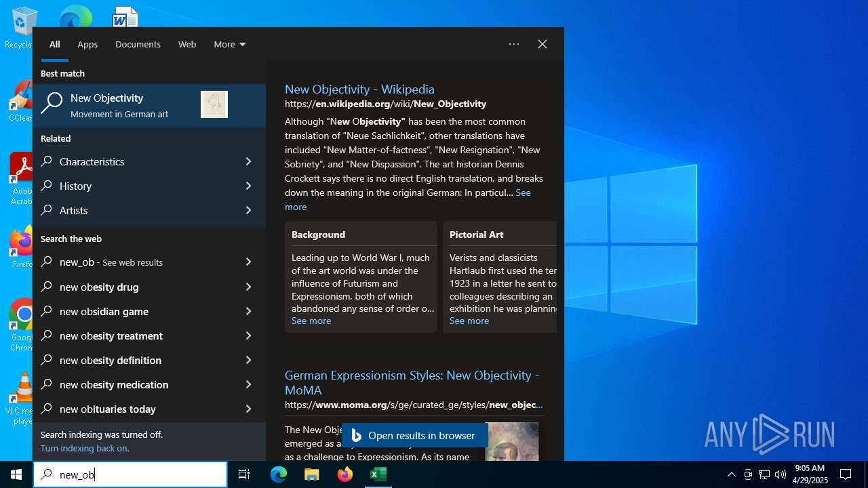The width and height of the screenshot is (868, 488).
Task: Expand the 'new_ob - See web results' arrow
Action: pos(248,262)
